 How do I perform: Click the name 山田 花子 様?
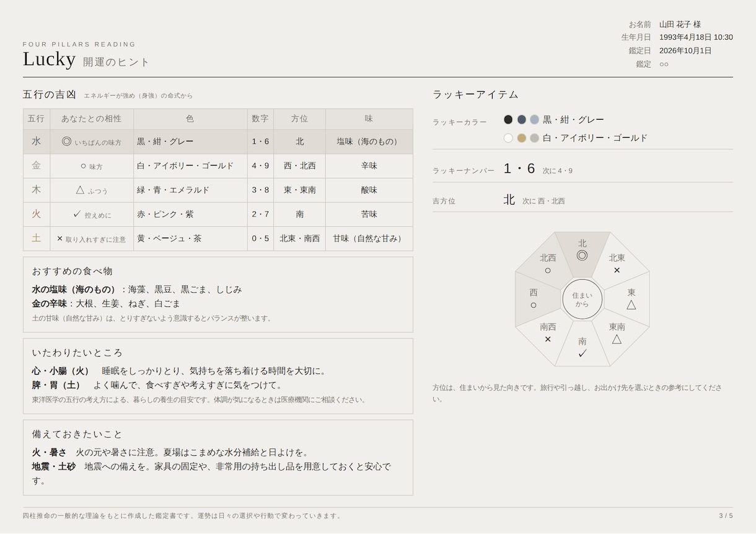(x=680, y=24)
